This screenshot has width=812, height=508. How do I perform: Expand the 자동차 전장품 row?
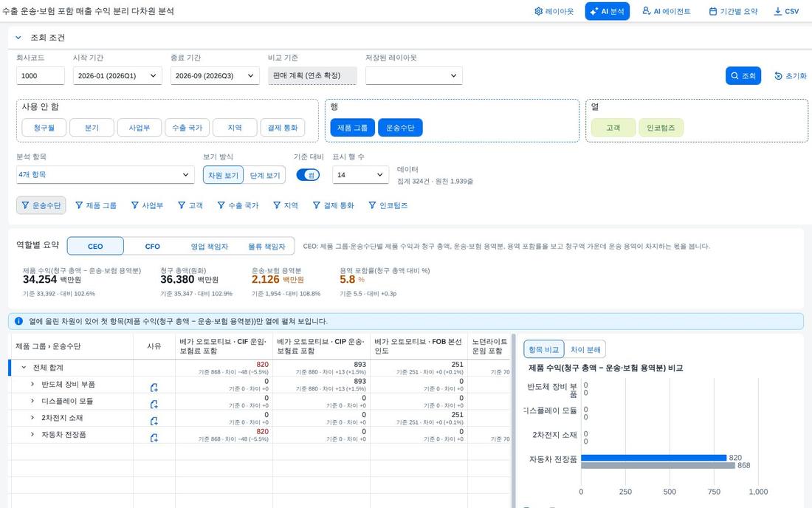pos(32,434)
